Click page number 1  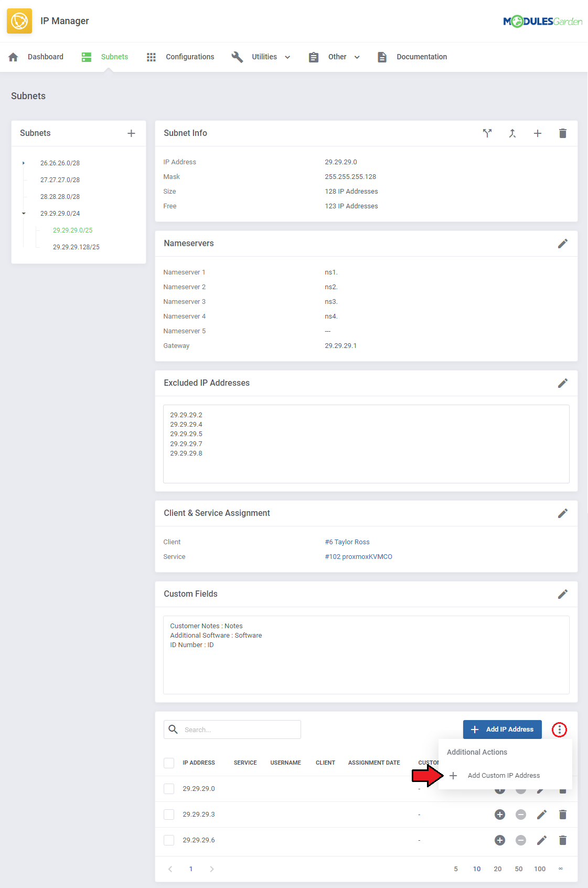[x=191, y=869]
